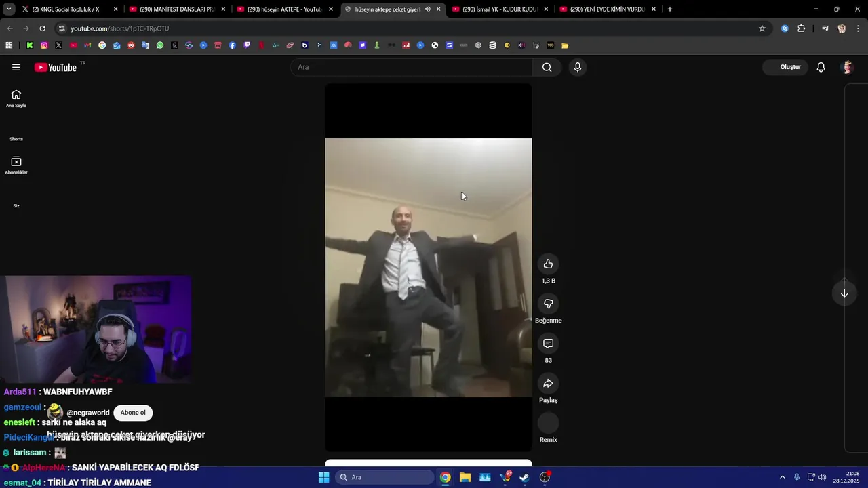
Task: Focus the YouTube Ara search field
Action: coord(412,67)
